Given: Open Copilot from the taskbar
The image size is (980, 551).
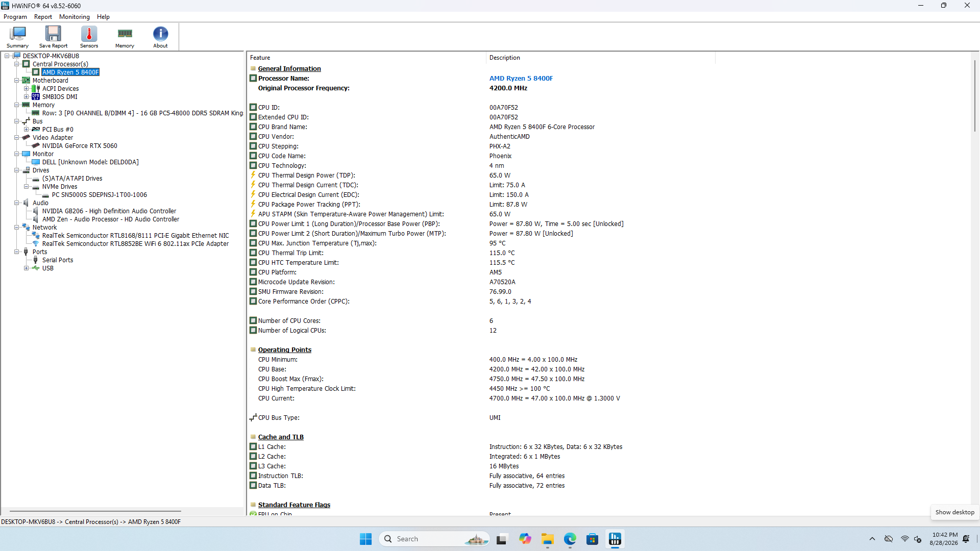Looking at the screenshot, I should pyautogui.click(x=525, y=539).
